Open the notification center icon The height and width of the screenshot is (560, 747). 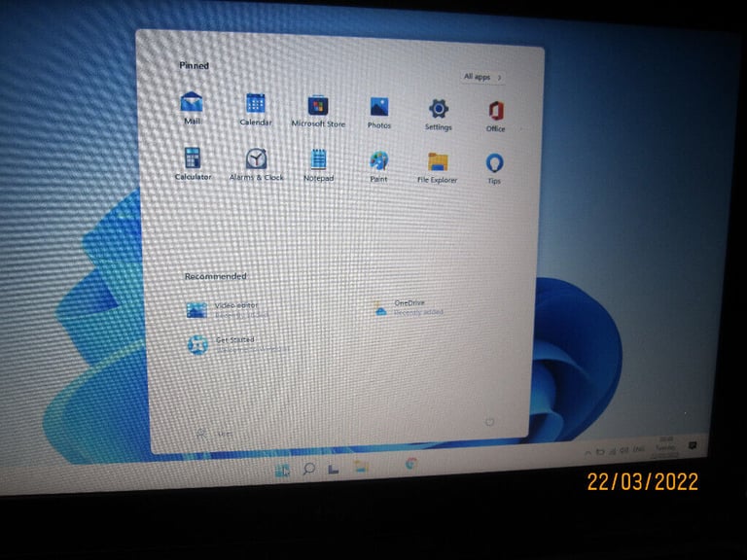tap(693, 445)
